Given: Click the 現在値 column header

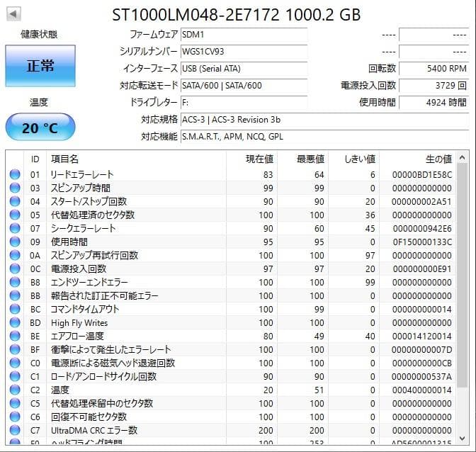Looking at the screenshot, I should click(251, 159).
